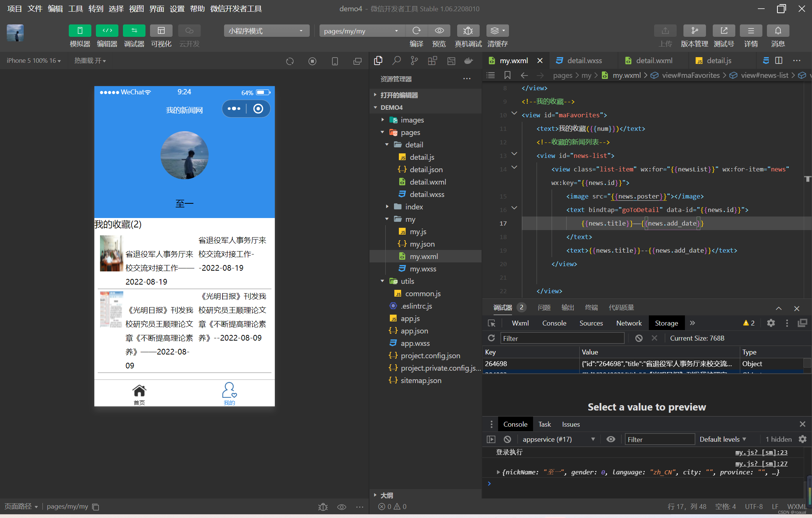Expand the index folder in tree
The image size is (812, 518).
[414, 207]
